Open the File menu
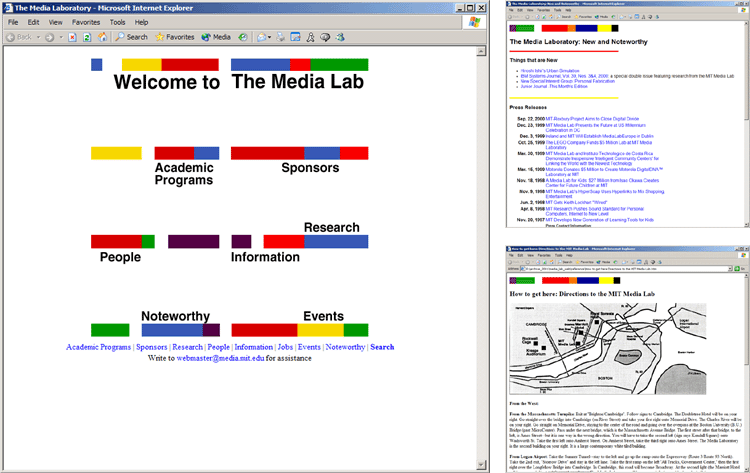This screenshot has width=750, height=473. click(13, 22)
